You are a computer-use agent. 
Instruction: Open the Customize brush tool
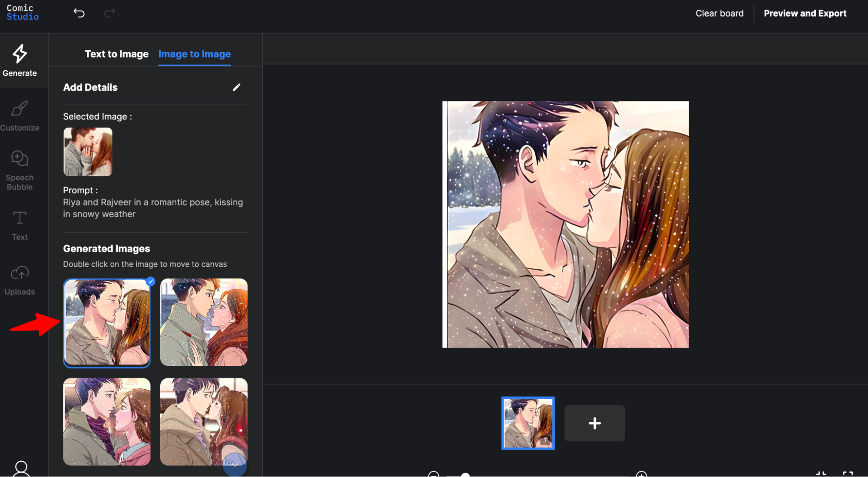20,116
